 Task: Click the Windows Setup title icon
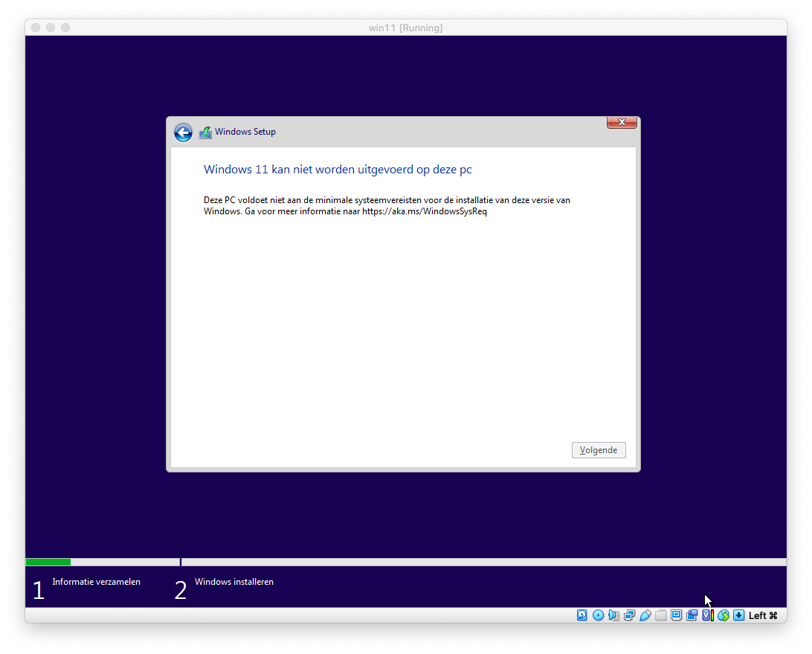click(x=205, y=132)
